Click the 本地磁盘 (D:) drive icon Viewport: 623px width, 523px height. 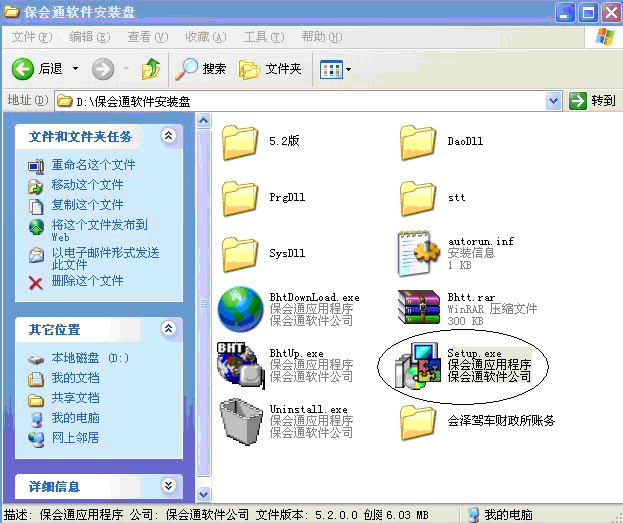click(x=36, y=359)
